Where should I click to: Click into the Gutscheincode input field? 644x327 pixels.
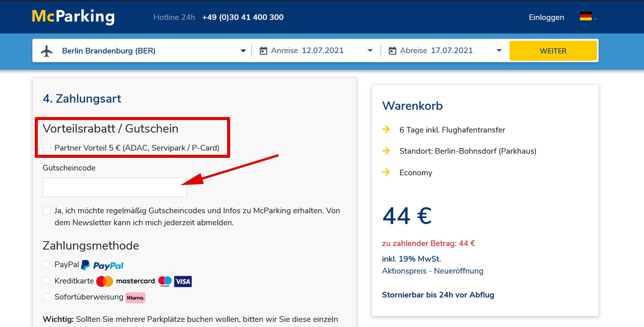click(x=115, y=187)
